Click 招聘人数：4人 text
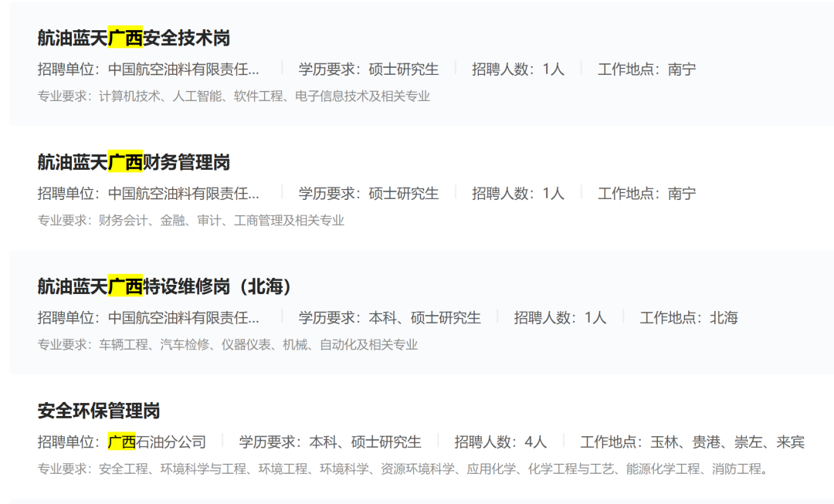This screenshot has width=834, height=504. [x=500, y=441]
